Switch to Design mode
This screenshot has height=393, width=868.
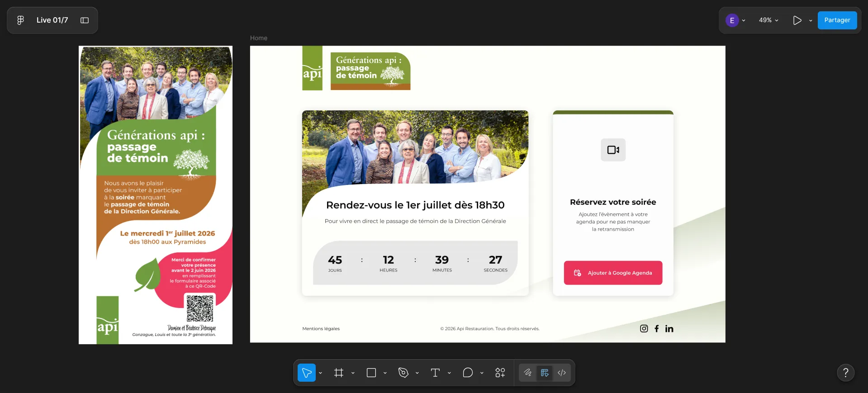(545, 373)
